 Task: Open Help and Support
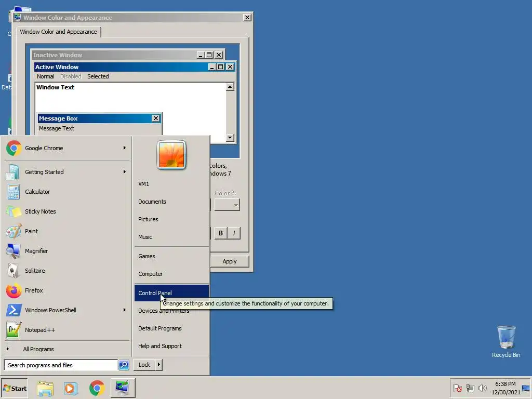pos(171,346)
